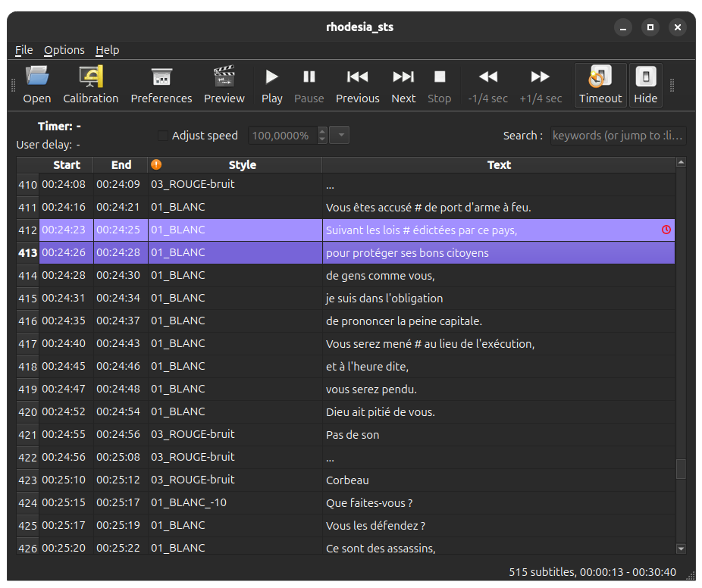
Task: Increase speed percentage with up stepper arrow
Action: [x=322, y=131]
